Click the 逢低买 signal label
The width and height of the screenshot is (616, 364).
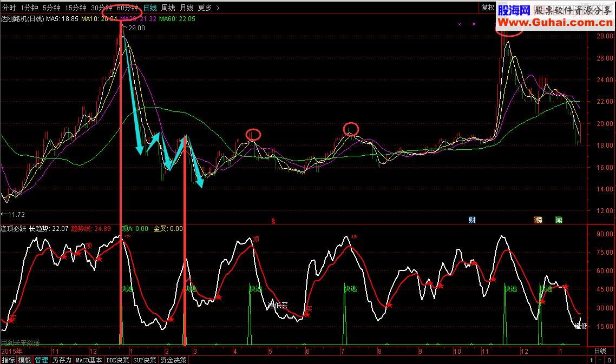[x=278, y=305]
